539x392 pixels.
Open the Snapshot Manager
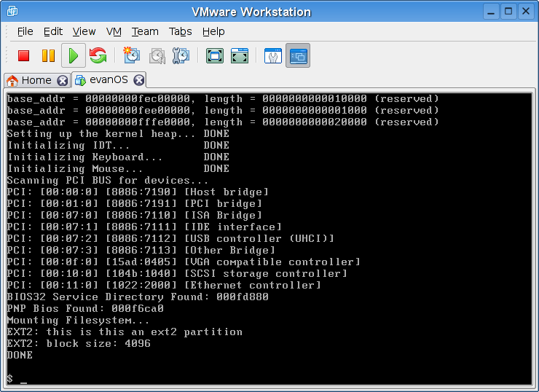(181, 55)
